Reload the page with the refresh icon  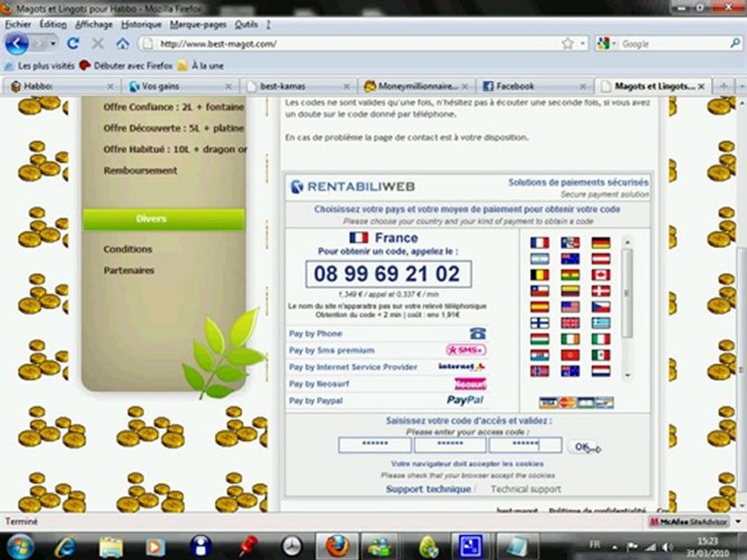click(x=73, y=44)
